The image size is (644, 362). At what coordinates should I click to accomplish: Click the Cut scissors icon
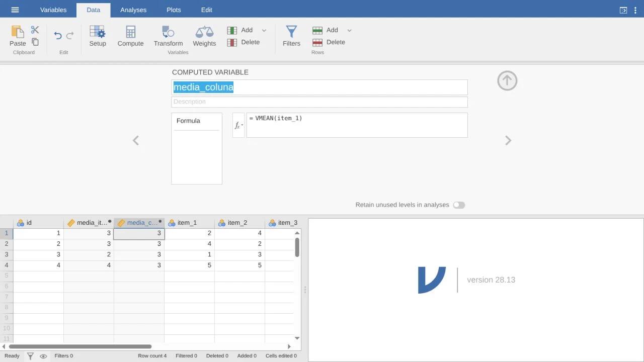[x=35, y=30]
